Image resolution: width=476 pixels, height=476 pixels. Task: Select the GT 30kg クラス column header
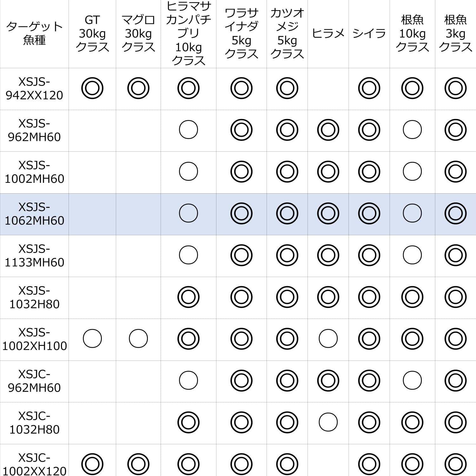(x=92, y=33)
